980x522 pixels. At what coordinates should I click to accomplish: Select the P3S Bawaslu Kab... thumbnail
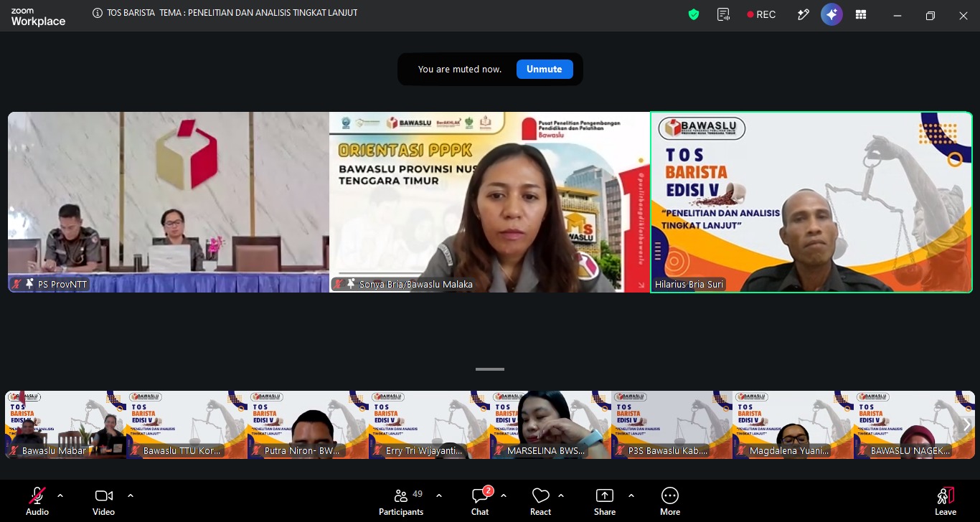(672, 424)
